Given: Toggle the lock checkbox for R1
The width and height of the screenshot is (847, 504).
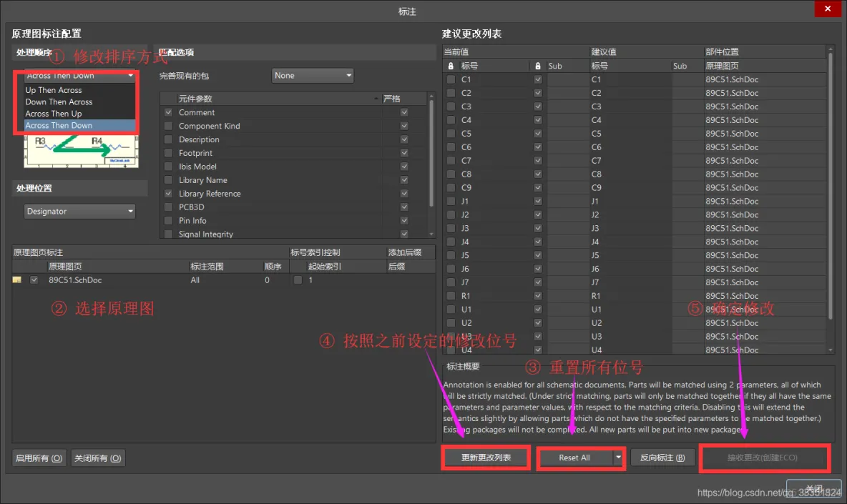Looking at the screenshot, I should 451,296.
